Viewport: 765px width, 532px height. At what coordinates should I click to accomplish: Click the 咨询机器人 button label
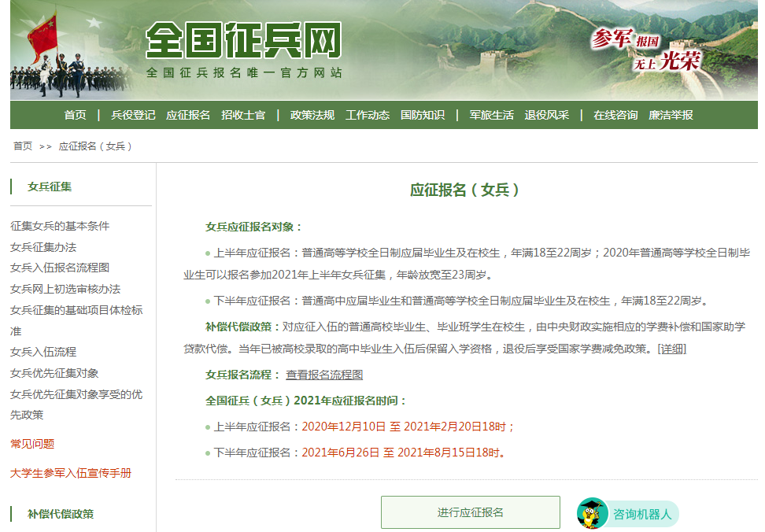[642, 515]
